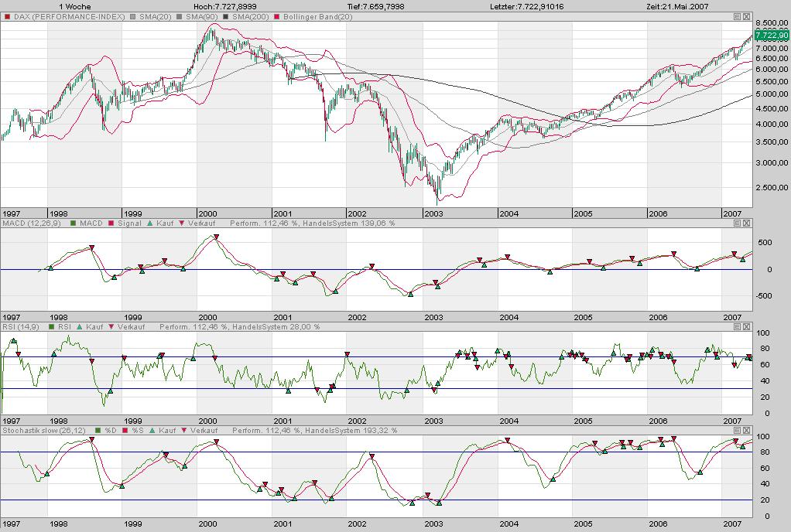791x532 pixels.
Task: Close the DAX price chart panel
Action: [x=747, y=17]
